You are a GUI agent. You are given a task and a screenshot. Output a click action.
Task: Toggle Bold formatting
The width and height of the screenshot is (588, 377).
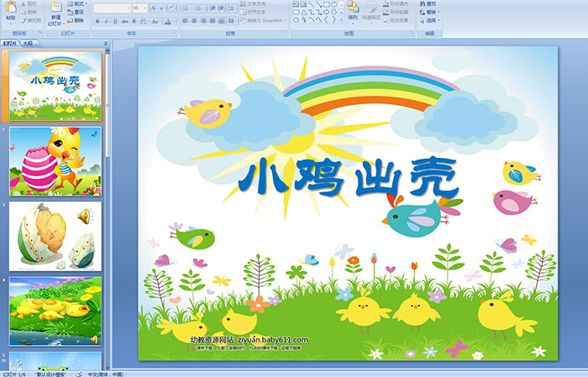pyautogui.click(x=97, y=21)
